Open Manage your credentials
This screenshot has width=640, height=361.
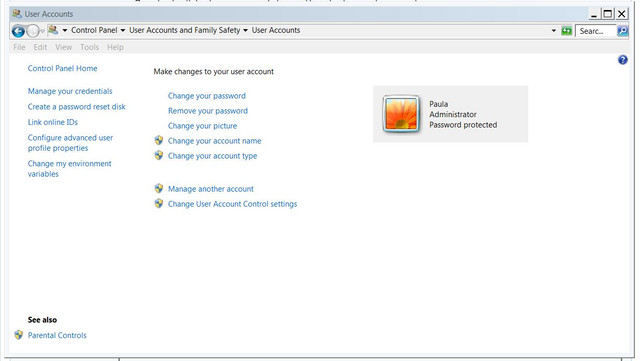point(70,91)
